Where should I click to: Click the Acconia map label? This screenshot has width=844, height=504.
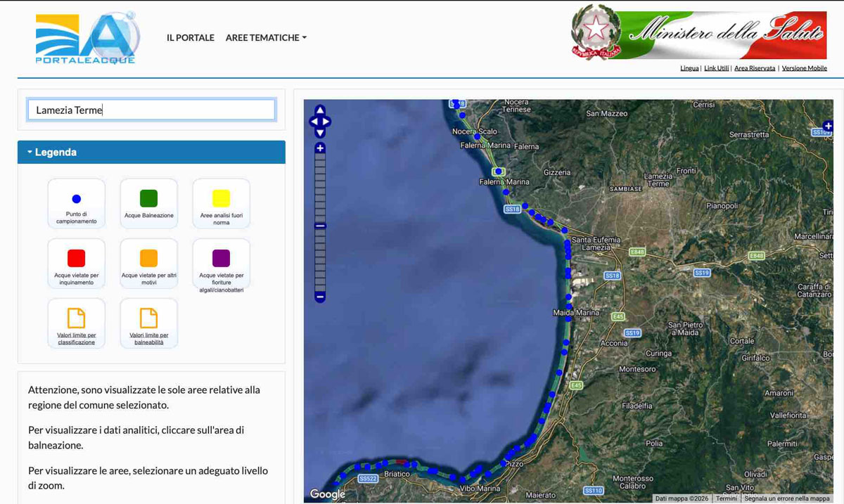(x=614, y=343)
